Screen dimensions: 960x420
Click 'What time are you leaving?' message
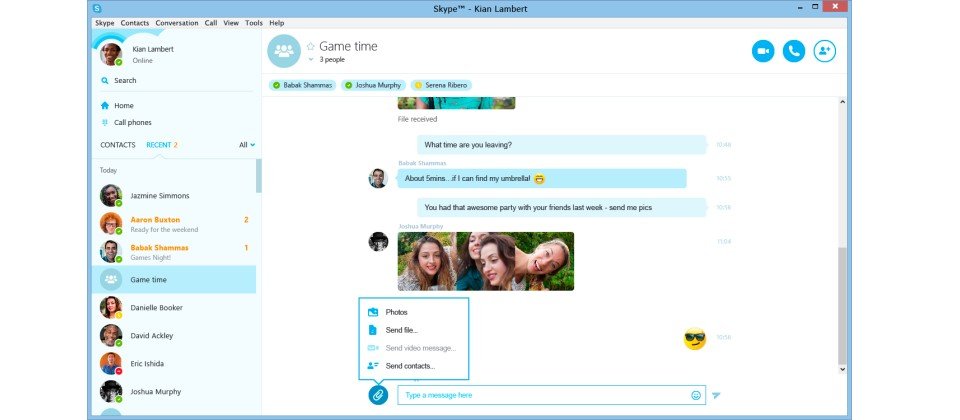click(x=562, y=145)
